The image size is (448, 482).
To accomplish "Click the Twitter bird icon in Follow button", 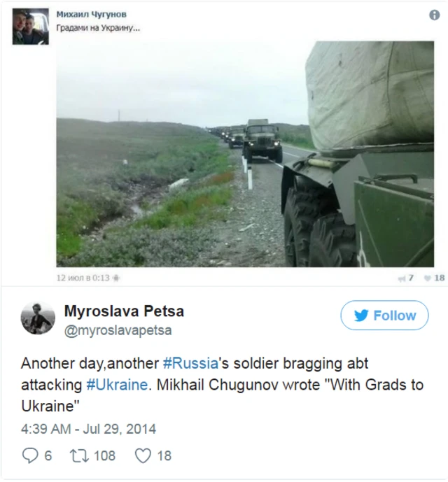I will 361,316.
